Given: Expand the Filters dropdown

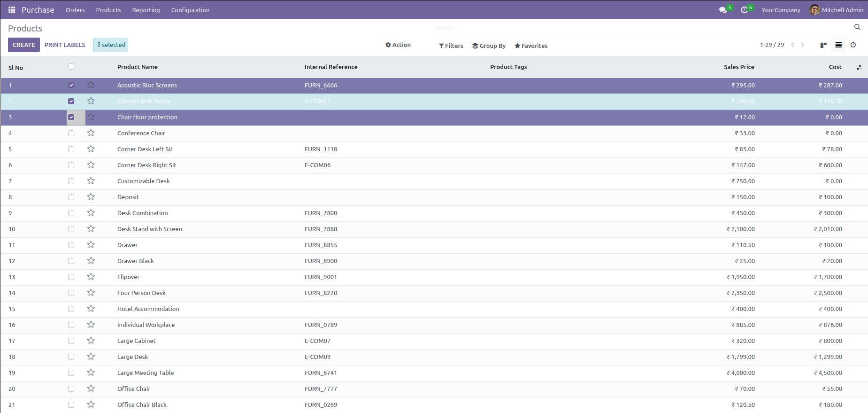Looking at the screenshot, I should tap(451, 46).
